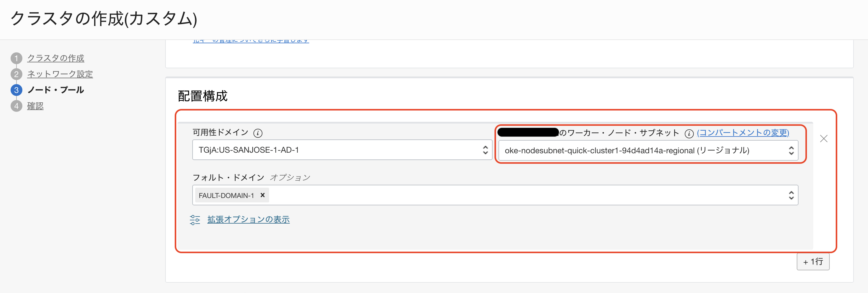Remove the FAULT-DOMAIN-1 tag
This screenshot has height=293, width=868.
(262, 195)
